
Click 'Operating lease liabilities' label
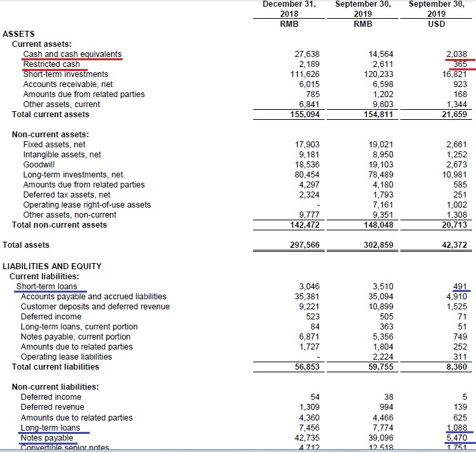(66, 357)
